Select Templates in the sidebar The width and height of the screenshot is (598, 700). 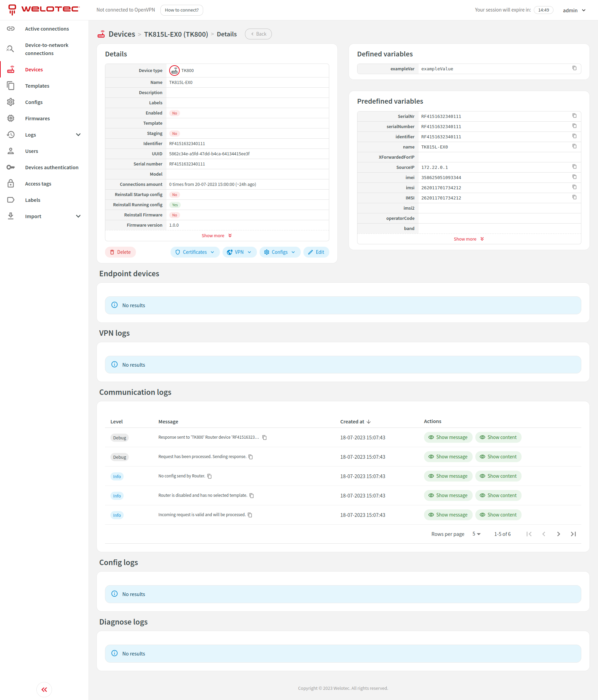(37, 86)
